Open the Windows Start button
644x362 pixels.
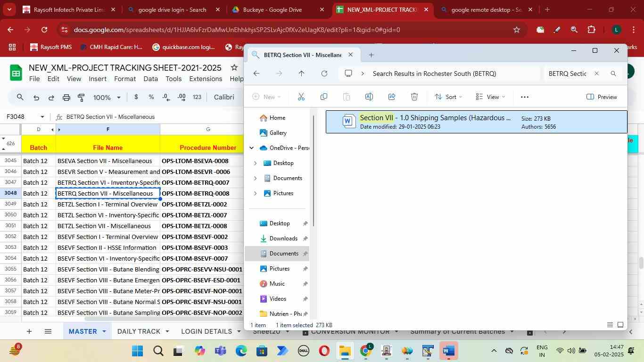pyautogui.click(x=137, y=351)
